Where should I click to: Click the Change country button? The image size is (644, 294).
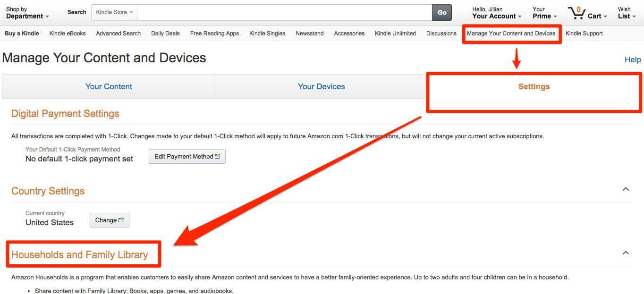[110, 220]
